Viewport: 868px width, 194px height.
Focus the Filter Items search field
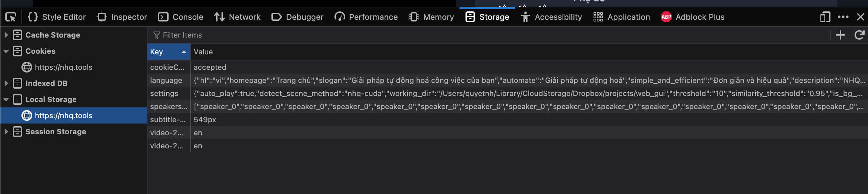click(472, 35)
